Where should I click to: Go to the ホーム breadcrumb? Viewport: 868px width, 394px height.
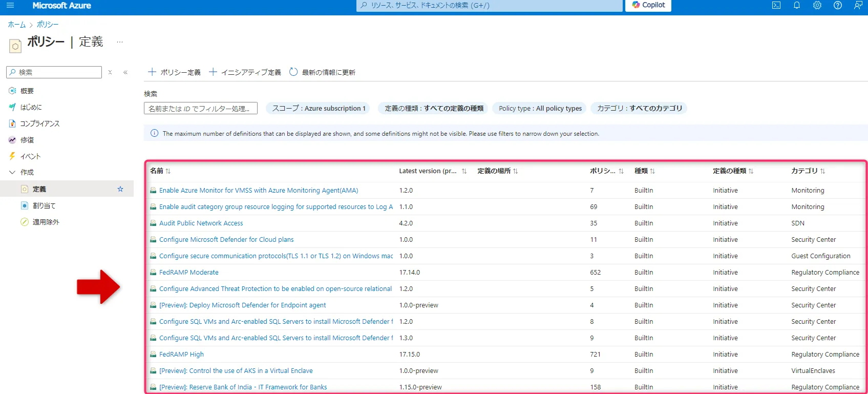click(16, 25)
